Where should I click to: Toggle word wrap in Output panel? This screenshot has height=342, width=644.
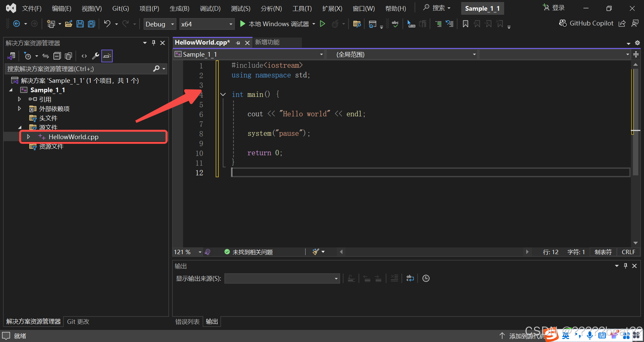tap(410, 278)
